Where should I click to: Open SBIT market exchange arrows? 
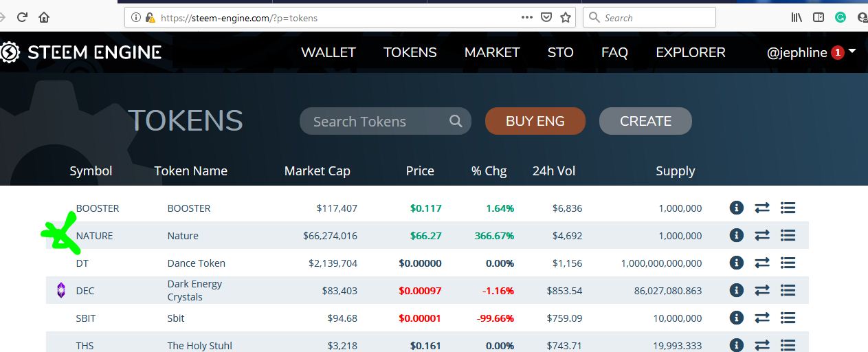pyautogui.click(x=761, y=318)
